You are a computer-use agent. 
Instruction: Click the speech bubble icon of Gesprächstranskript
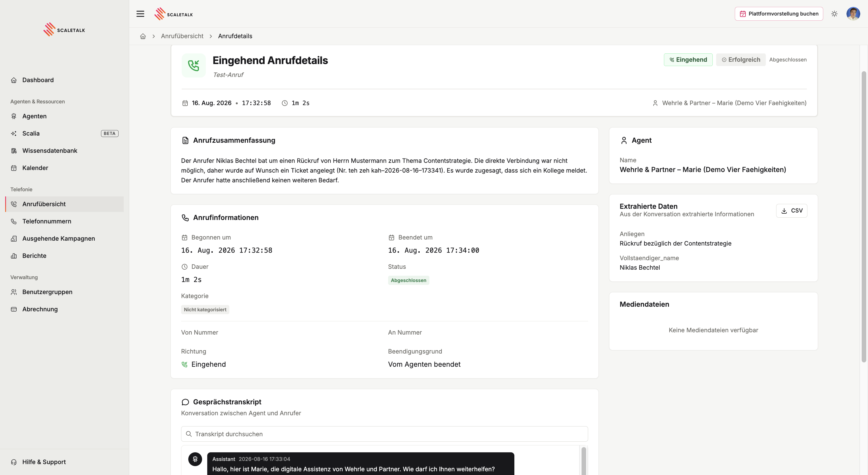(x=185, y=402)
